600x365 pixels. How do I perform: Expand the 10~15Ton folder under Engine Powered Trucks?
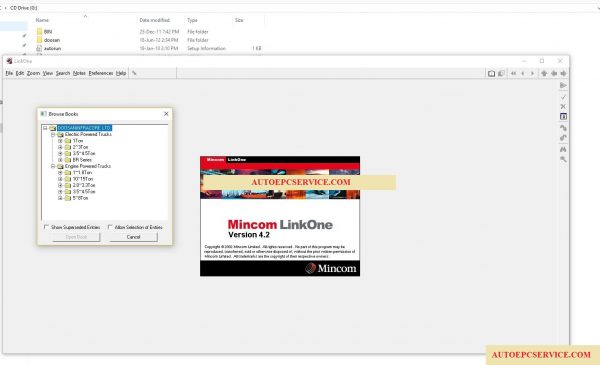pos(60,179)
